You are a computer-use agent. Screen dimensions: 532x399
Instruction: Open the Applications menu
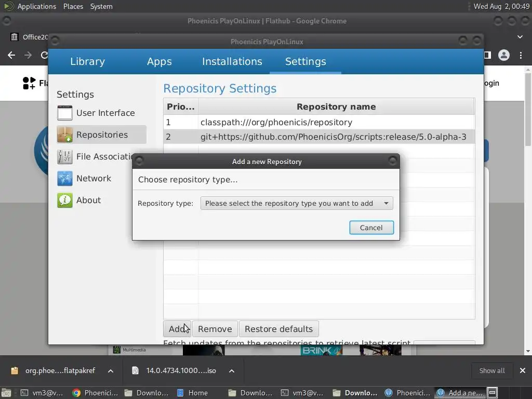click(37, 6)
